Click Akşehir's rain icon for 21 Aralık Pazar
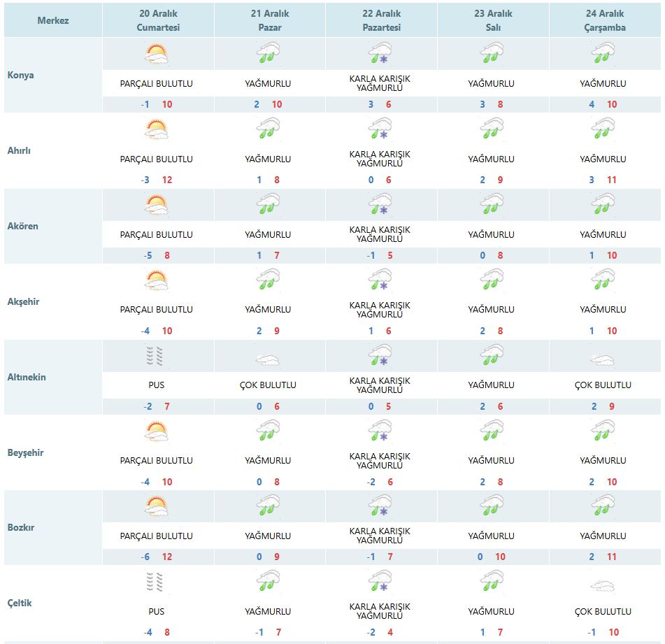665x644 pixels. (268, 280)
